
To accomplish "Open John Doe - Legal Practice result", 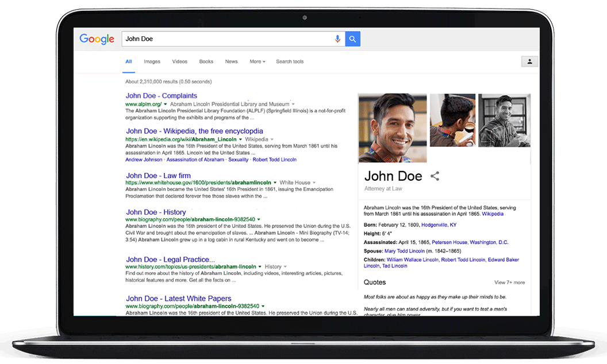I will tap(170, 259).
